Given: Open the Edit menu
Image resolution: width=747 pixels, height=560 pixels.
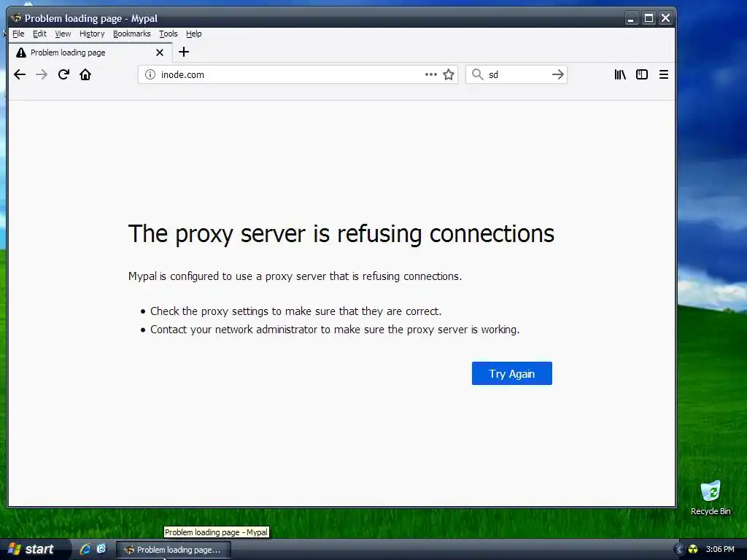Looking at the screenshot, I should point(39,34).
